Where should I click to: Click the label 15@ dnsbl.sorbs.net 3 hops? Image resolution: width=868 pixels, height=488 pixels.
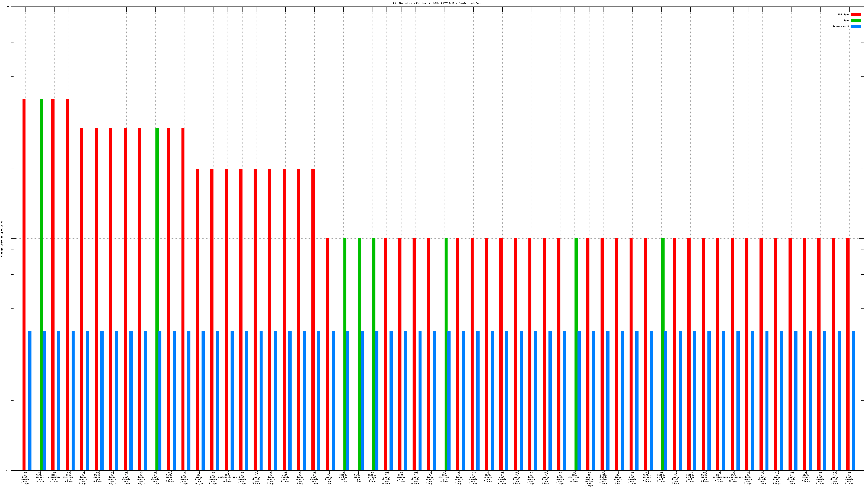click(647, 477)
